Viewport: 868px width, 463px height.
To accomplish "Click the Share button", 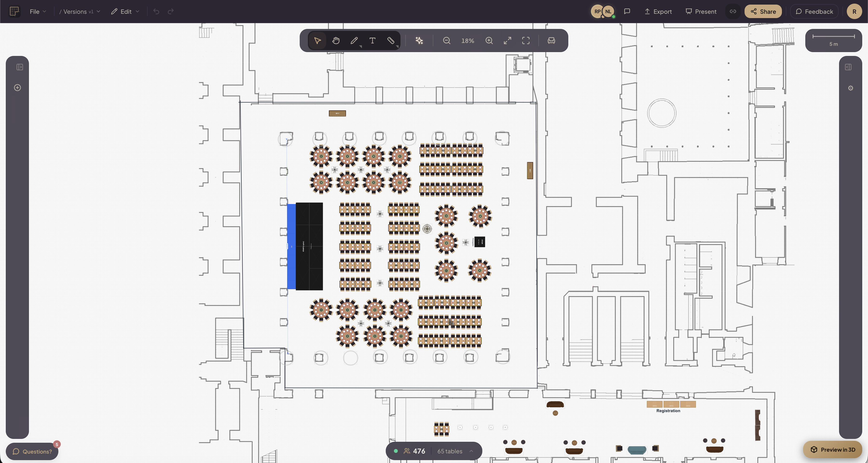I will click(x=763, y=11).
